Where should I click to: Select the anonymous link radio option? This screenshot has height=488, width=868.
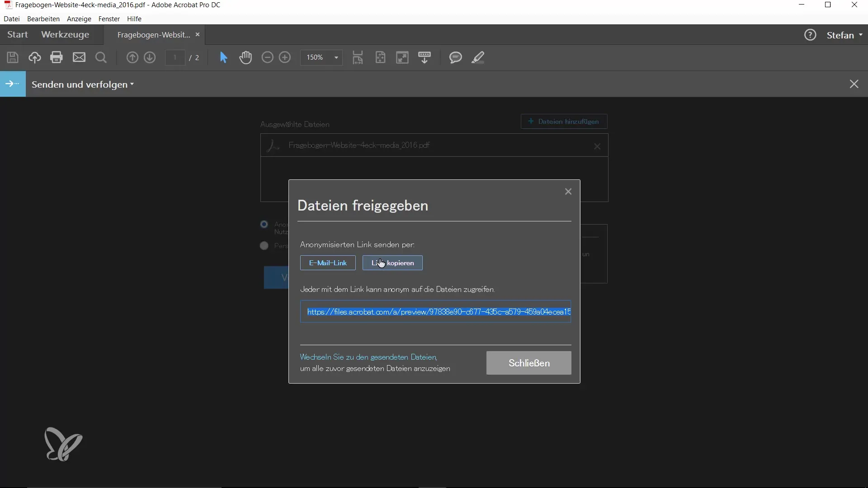(x=264, y=225)
